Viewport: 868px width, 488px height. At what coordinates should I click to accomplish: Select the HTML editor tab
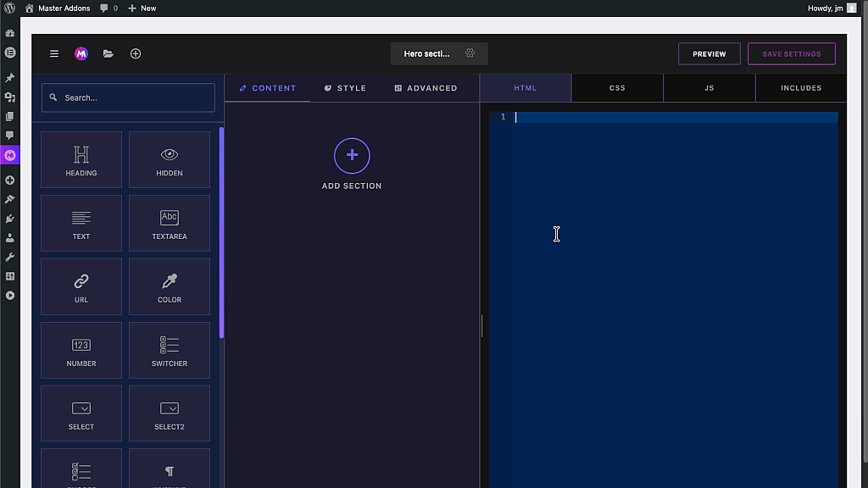[x=526, y=88]
